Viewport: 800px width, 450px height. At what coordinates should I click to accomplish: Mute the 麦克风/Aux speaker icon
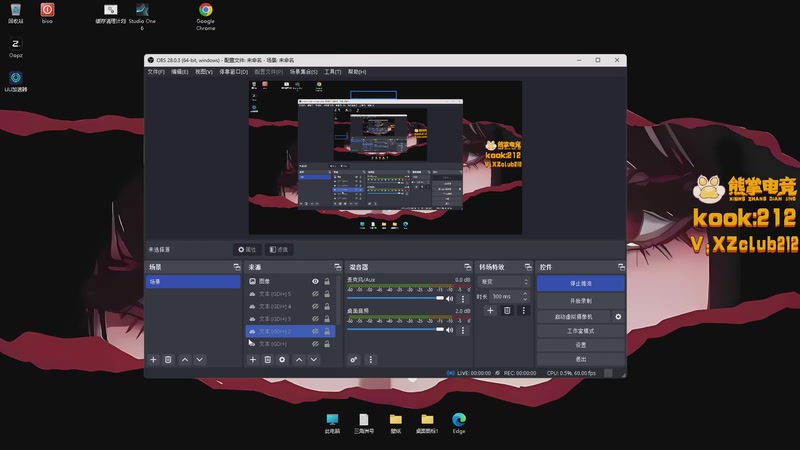pos(449,299)
